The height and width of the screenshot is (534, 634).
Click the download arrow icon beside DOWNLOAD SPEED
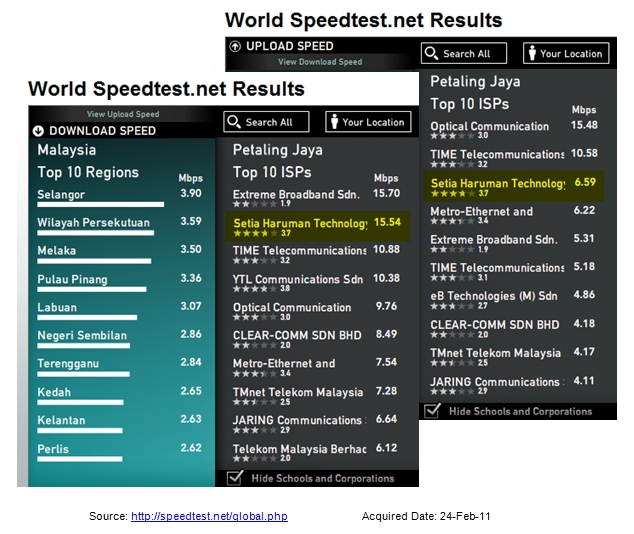point(38,131)
